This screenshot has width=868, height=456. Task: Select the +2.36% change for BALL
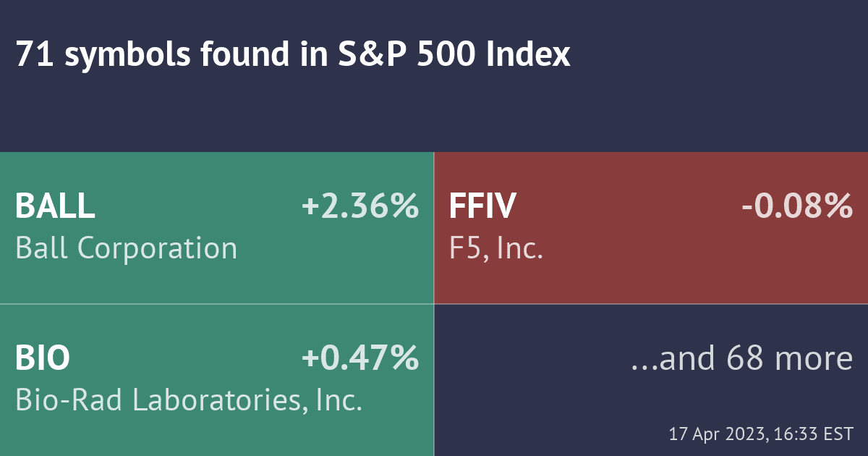pos(360,207)
